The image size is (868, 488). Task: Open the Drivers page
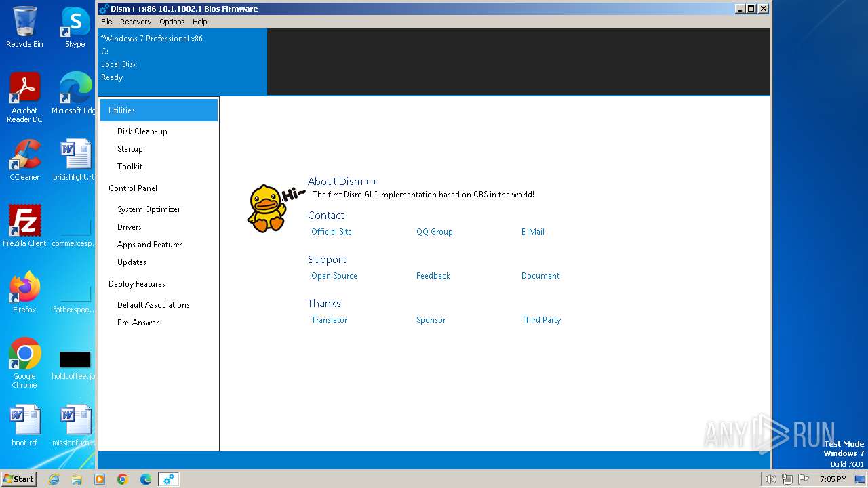point(129,227)
